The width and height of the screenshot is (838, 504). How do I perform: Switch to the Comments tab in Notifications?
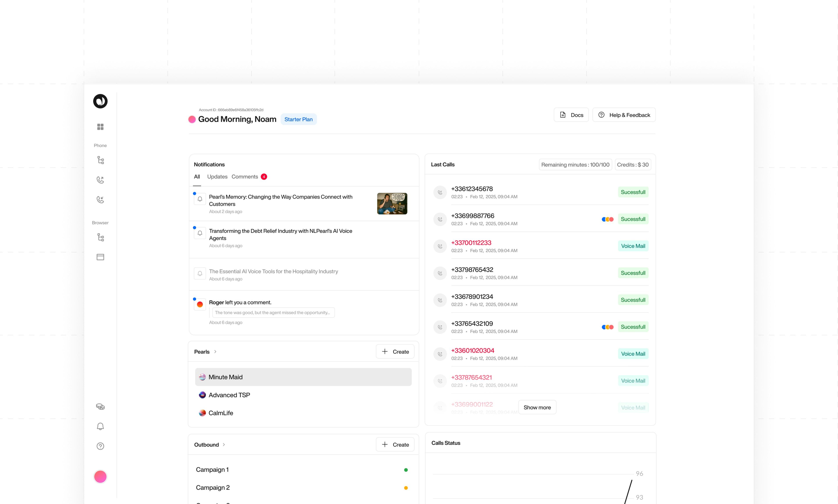(x=245, y=177)
